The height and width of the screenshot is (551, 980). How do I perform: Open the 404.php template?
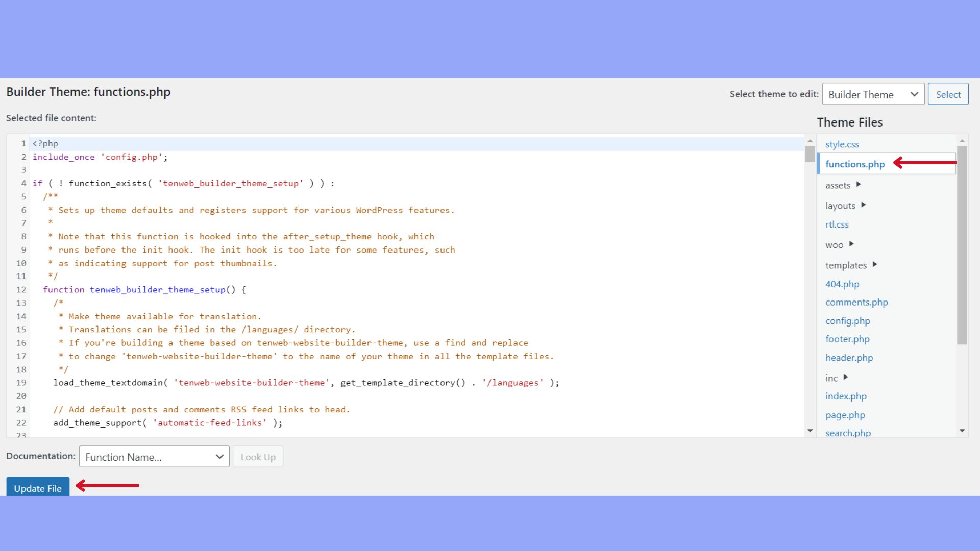click(x=842, y=284)
